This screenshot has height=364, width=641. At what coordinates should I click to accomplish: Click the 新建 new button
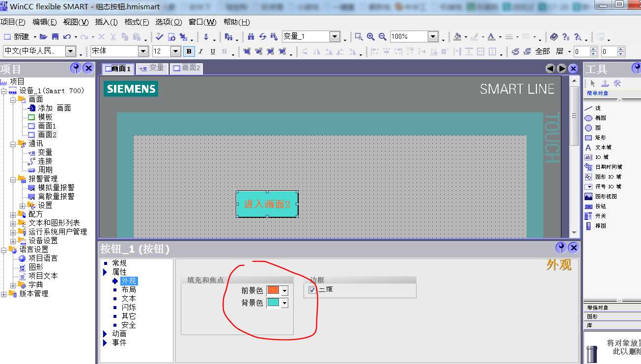(x=17, y=37)
